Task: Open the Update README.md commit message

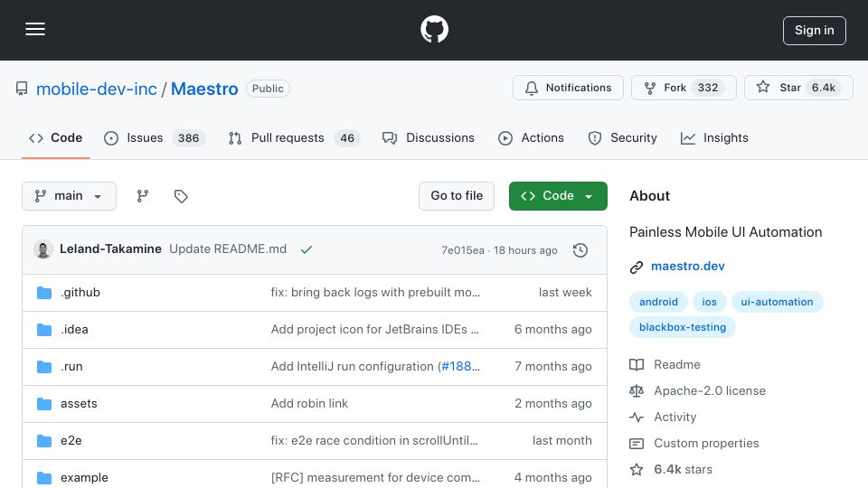Action: tap(228, 249)
